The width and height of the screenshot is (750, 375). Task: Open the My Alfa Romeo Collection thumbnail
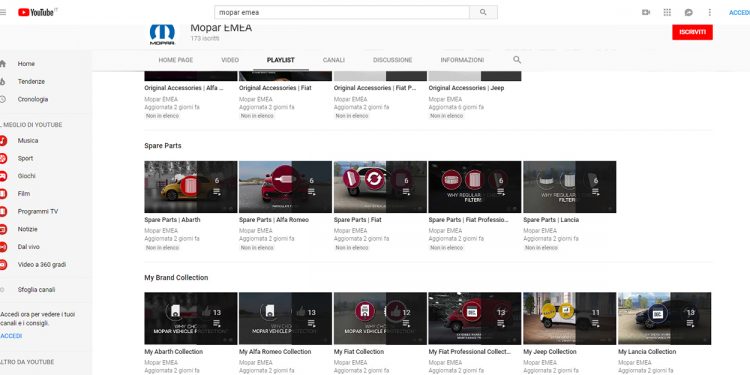pos(286,319)
